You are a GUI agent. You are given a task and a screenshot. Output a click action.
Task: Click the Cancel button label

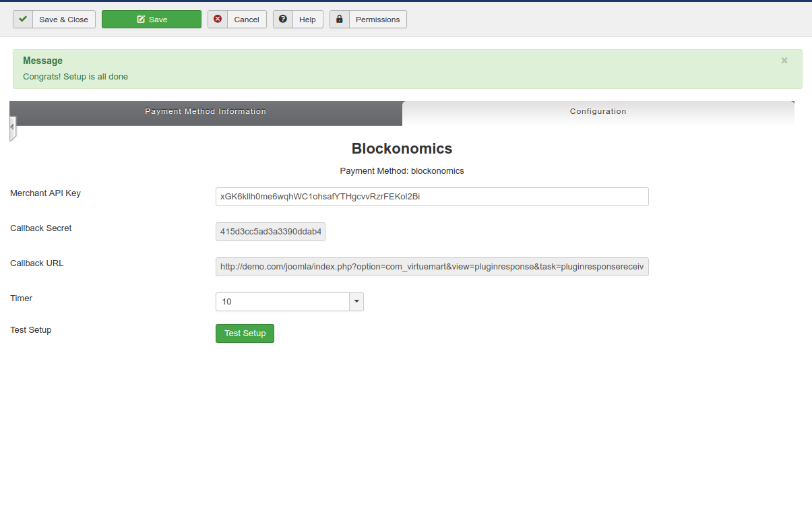[x=247, y=20]
